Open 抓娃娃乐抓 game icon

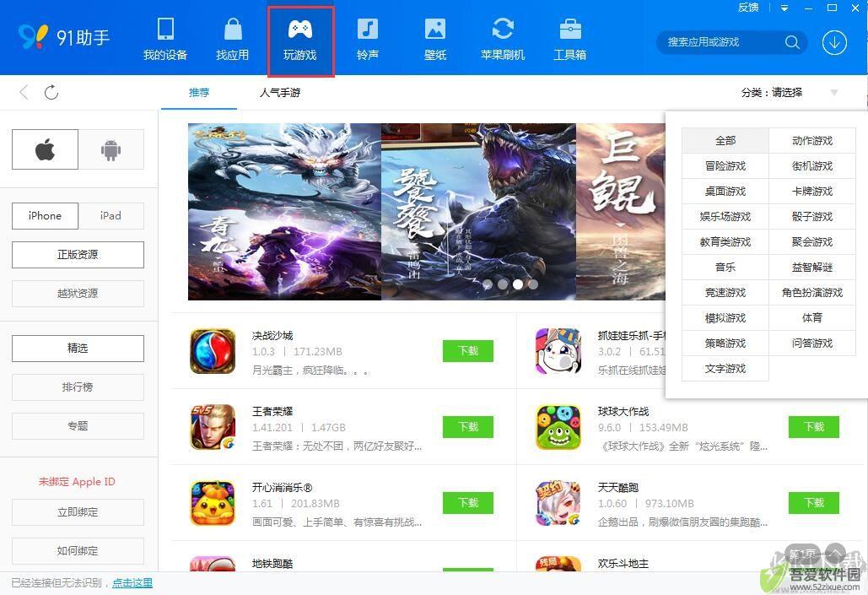[558, 351]
